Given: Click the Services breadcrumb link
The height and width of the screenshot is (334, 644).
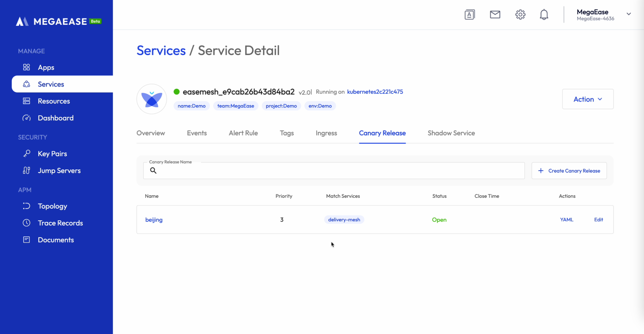Looking at the screenshot, I should (x=161, y=51).
